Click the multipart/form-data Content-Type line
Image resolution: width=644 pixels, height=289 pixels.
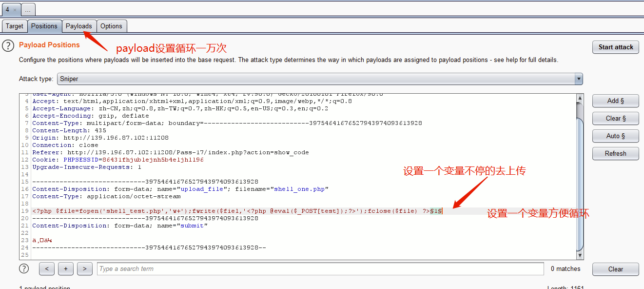[x=227, y=123]
